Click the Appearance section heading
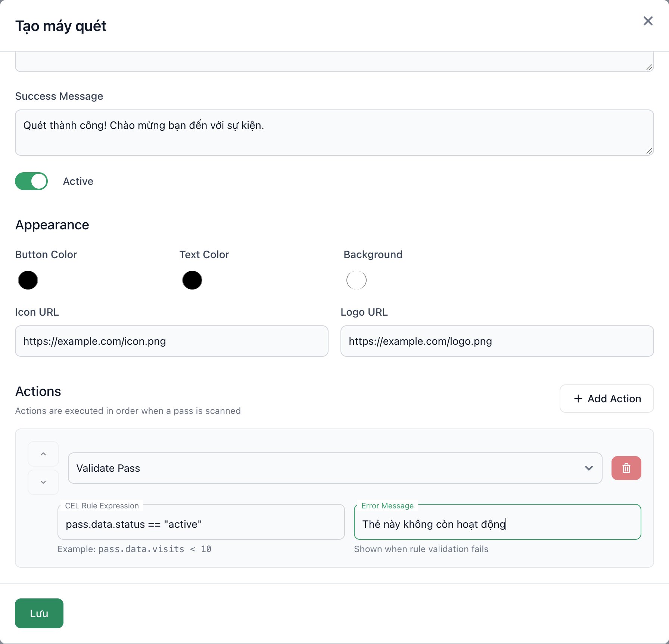The width and height of the screenshot is (669, 644). 52,225
